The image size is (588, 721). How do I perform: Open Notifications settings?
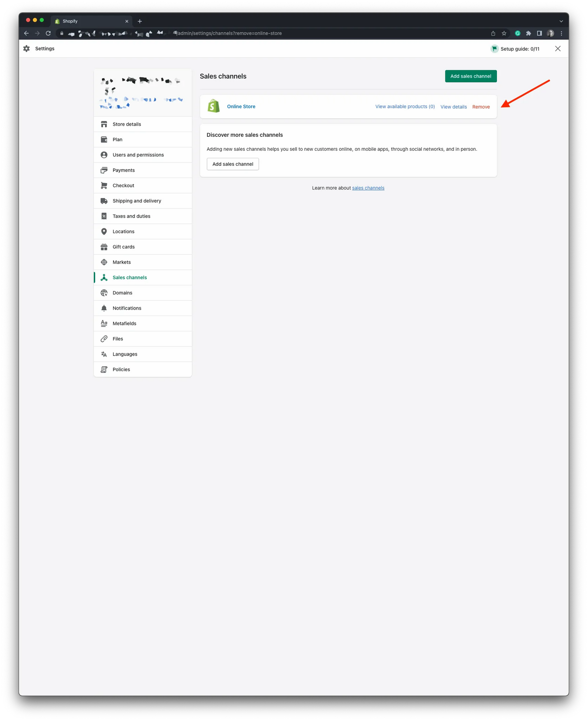(127, 308)
